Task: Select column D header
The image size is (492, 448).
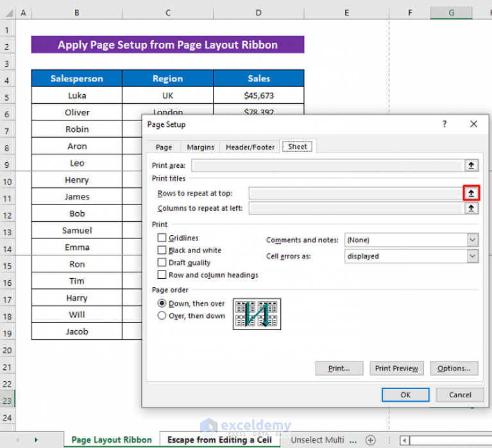Action: [259, 13]
